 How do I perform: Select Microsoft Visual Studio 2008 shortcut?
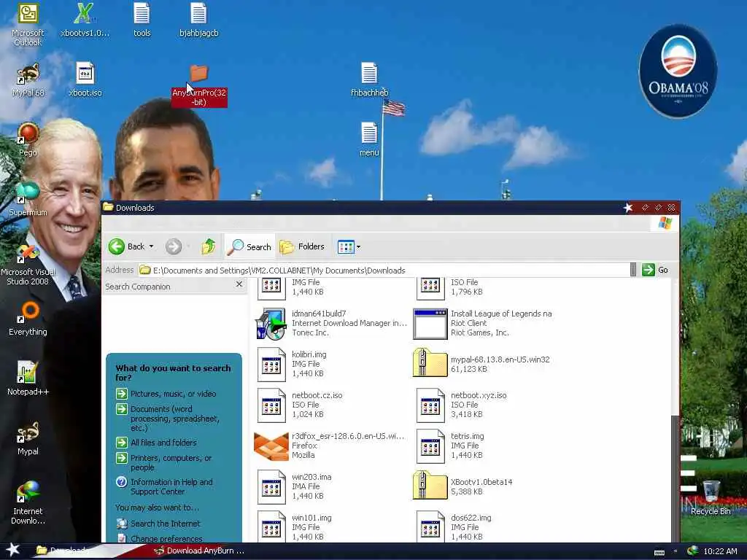(x=28, y=264)
